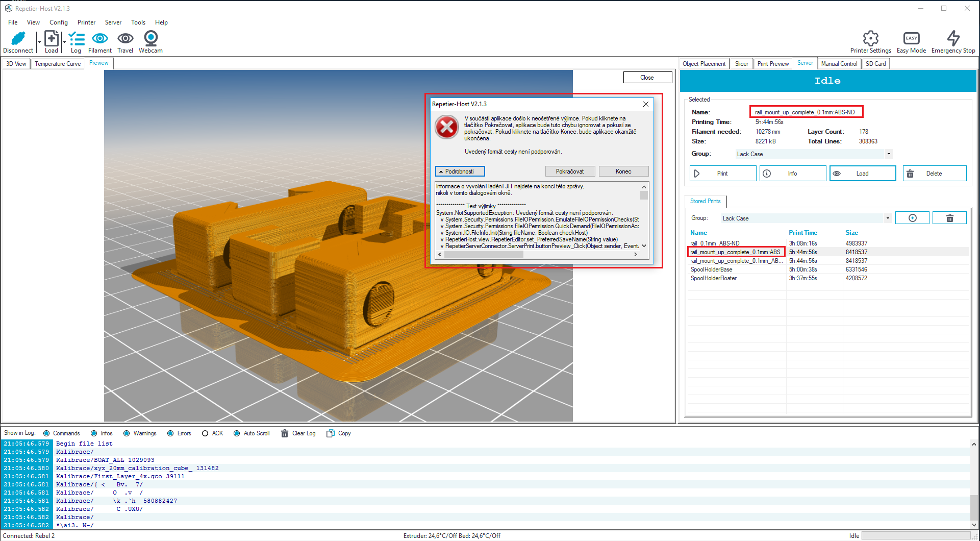
Task: Delete the selected print job
Action: 935,174
